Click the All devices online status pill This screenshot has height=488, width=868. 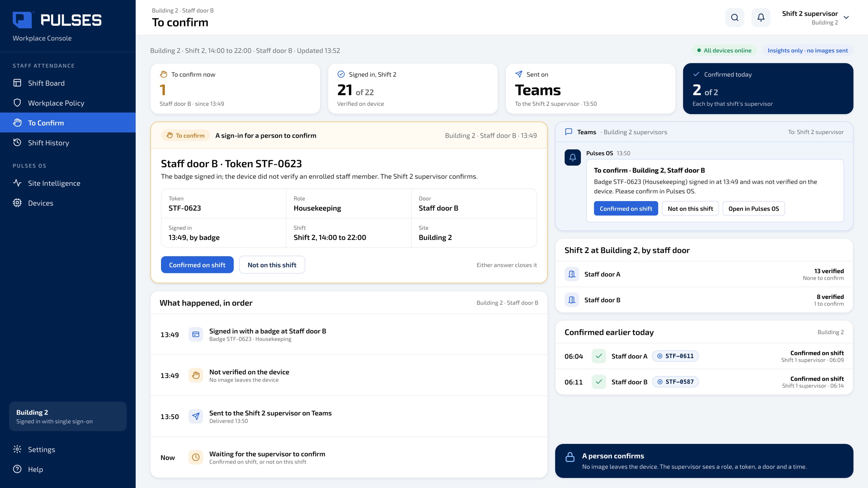pyautogui.click(x=724, y=50)
